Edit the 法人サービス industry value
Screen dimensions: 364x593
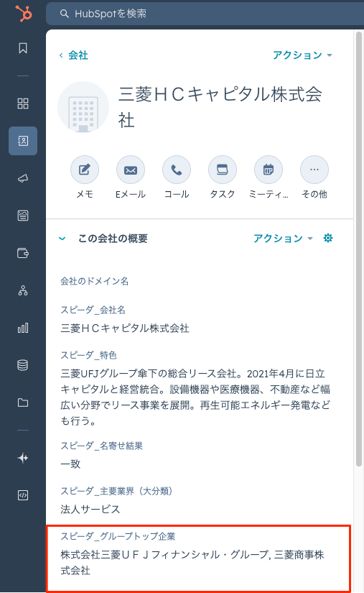90,510
